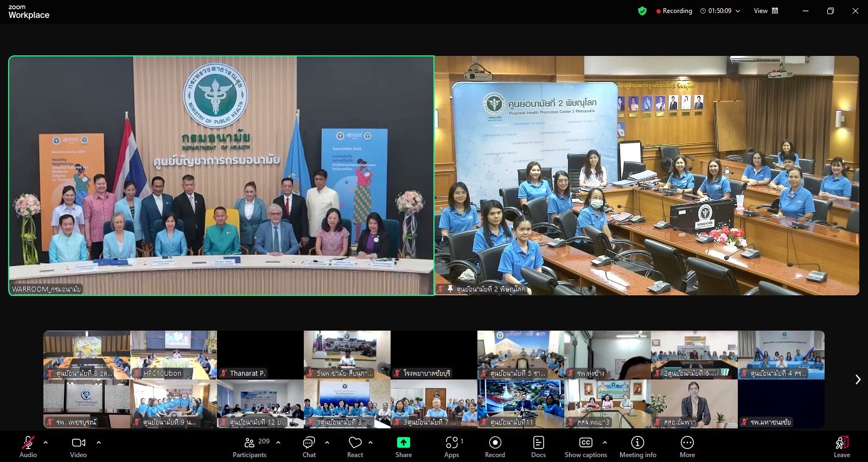Screen dimensions: 868x462
Task: Select the WARROOM_กรมอนามัย speaker video
Action: point(221,176)
